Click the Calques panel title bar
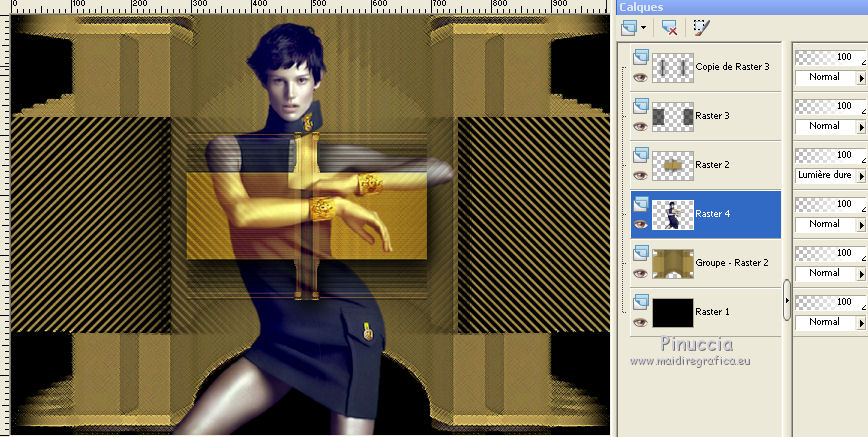Image resolution: width=868 pixels, height=437 pixels. point(742,7)
